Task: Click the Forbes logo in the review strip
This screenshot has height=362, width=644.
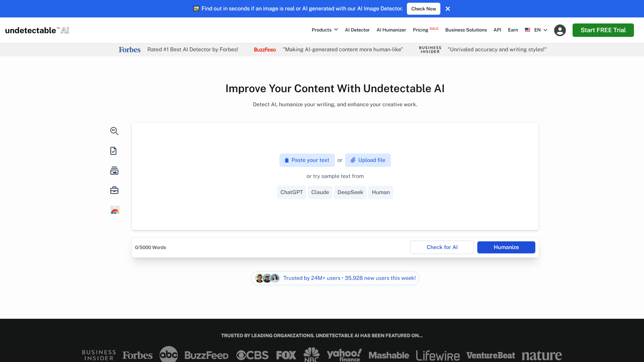Action: tap(129, 50)
